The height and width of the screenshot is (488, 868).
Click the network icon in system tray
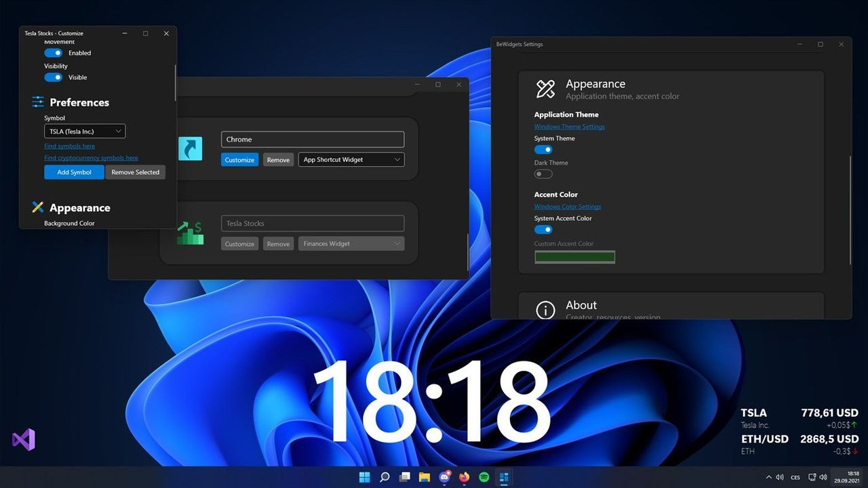812,477
